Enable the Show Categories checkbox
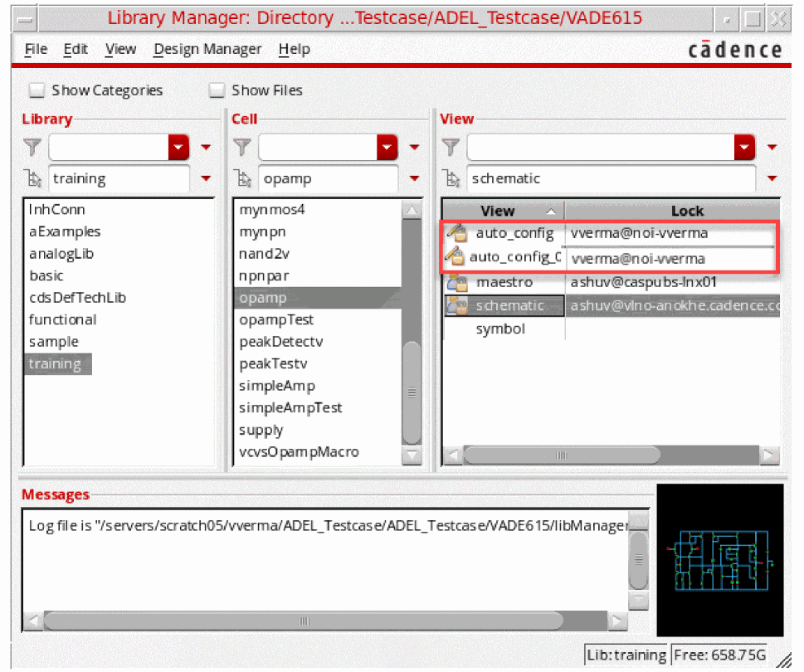This screenshot has height=672, width=804. tap(37, 90)
